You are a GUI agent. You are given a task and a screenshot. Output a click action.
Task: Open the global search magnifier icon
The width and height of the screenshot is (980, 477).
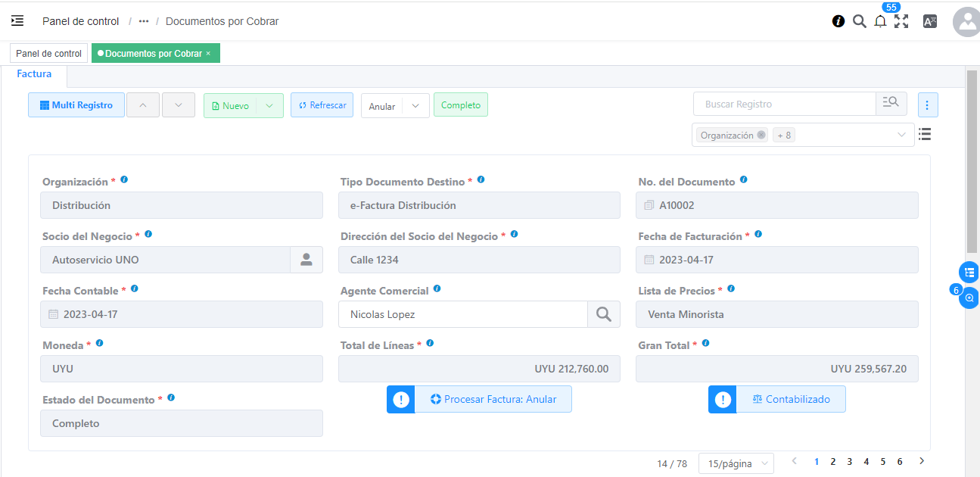coord(859,21)
